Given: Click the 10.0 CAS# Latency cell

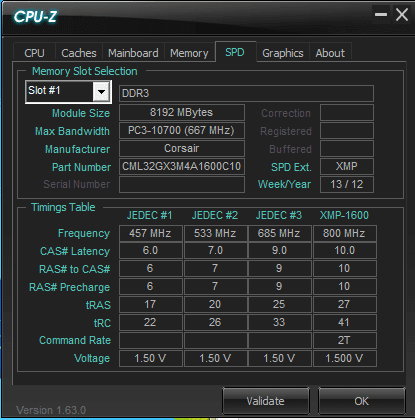Looking at the screenshot, I should click(345, 251).
